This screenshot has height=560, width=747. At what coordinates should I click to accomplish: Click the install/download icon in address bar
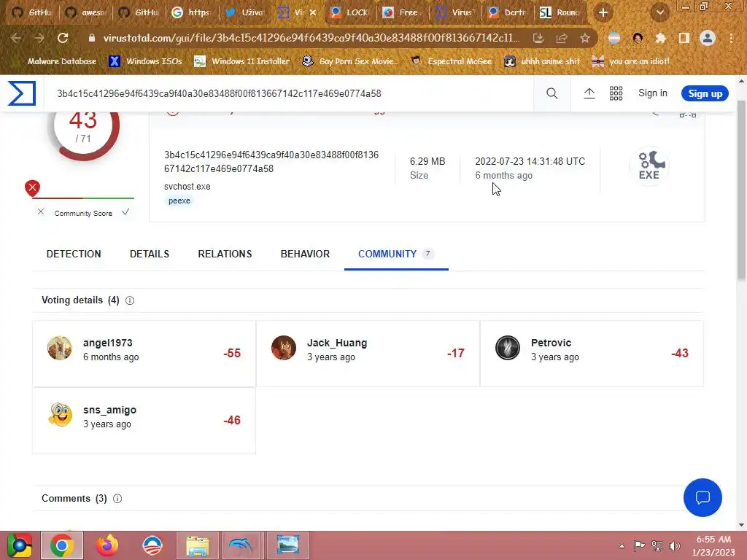coord(538,38)
